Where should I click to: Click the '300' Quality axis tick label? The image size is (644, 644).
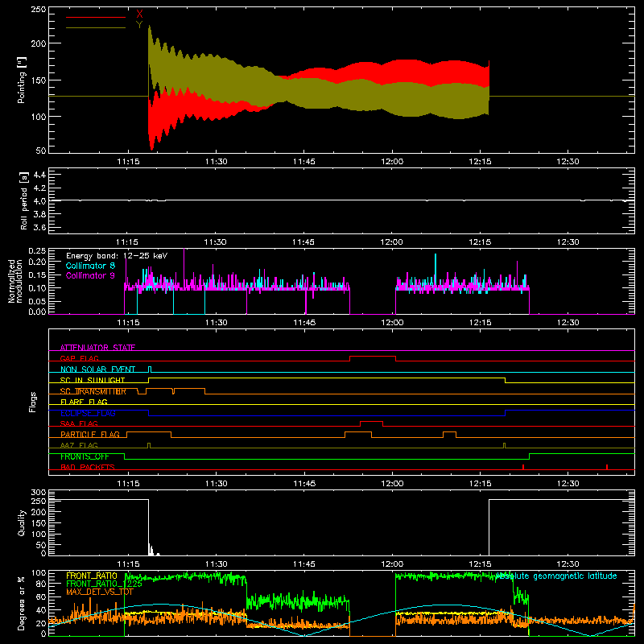pyautogui.click(x=39, y=493)
